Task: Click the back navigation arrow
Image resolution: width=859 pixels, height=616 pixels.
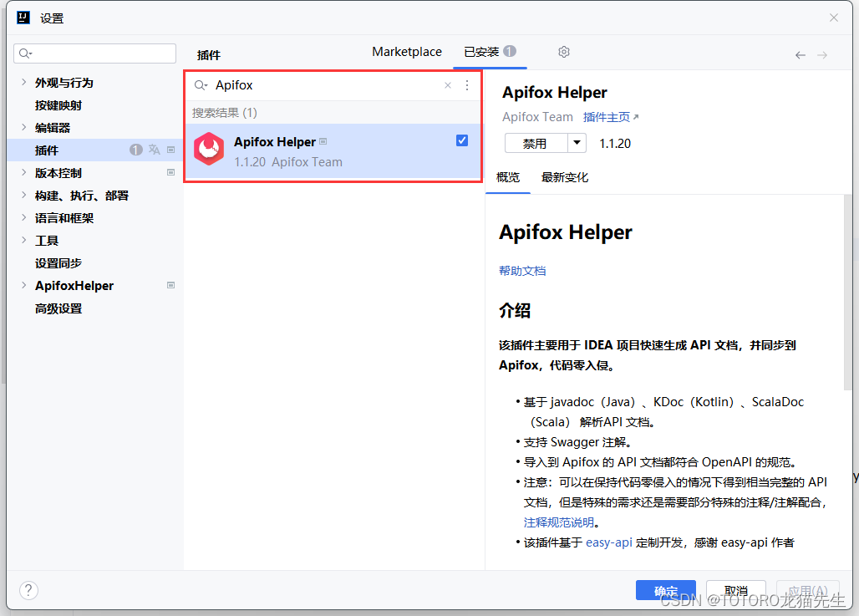Action: click(x=800, y=54)
